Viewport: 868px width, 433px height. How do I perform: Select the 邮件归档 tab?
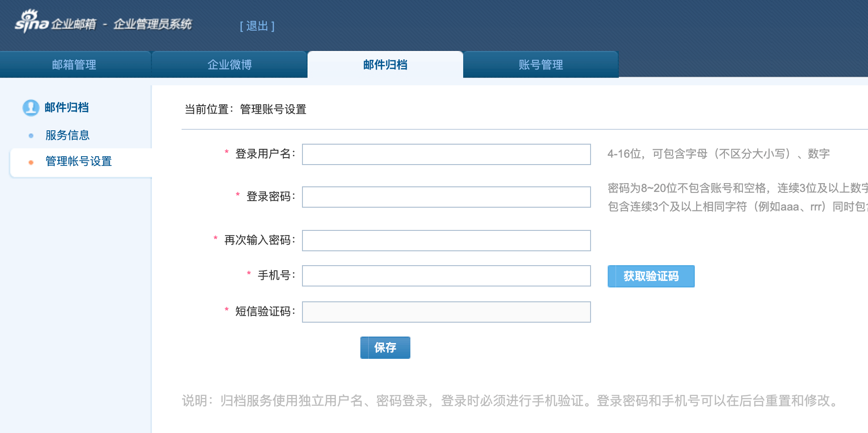click(x=385, y=65)
